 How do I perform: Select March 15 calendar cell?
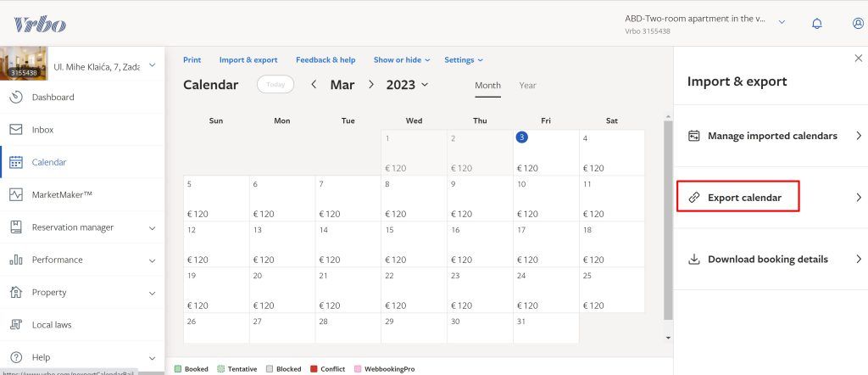[x=414, y=244]
